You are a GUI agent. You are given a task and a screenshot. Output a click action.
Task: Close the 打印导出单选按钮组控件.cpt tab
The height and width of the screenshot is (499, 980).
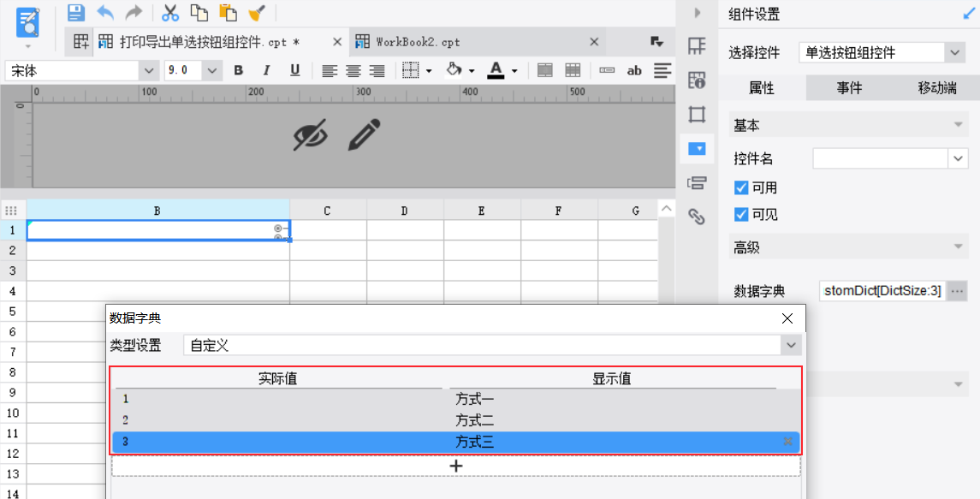coord(337,42)
